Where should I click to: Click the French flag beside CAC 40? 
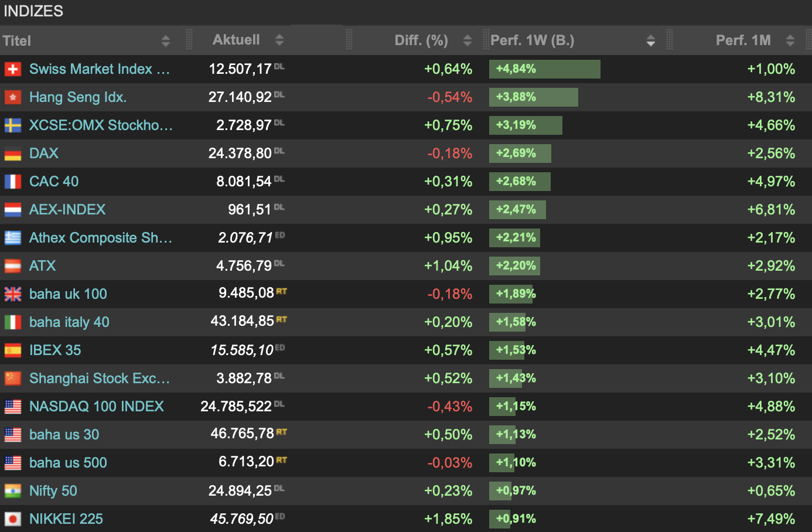[x=13, y=182]
